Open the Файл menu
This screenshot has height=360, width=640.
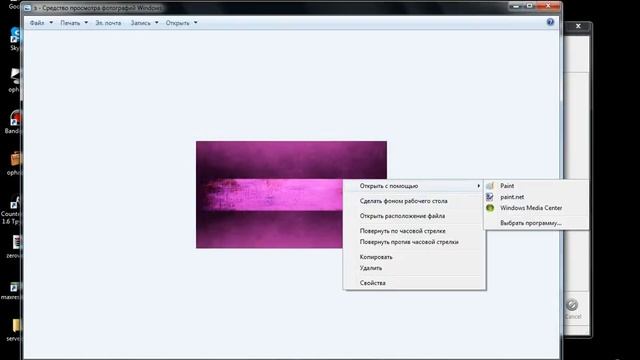click(x=37, y=23)
